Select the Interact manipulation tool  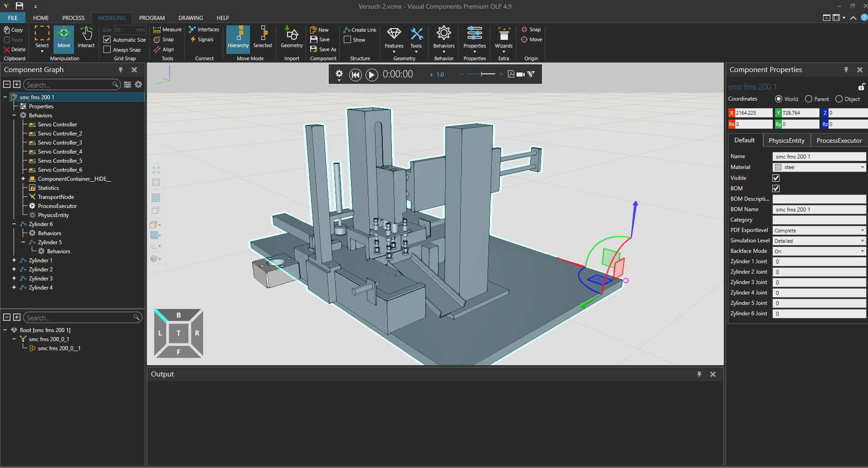point(86,37)
